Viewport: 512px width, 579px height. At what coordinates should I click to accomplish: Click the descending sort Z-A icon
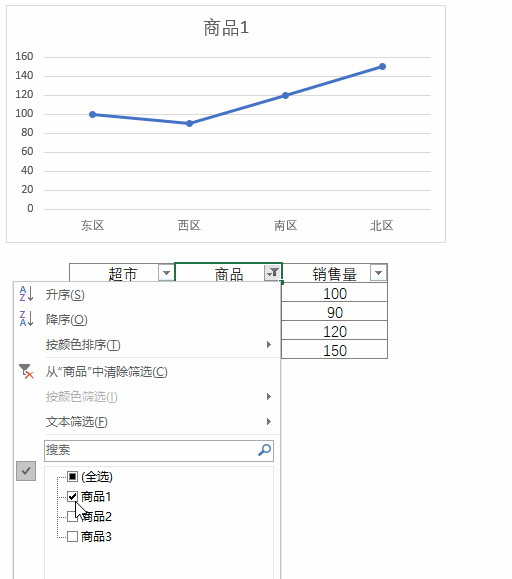pyautogui.click(x=26, y=319)
